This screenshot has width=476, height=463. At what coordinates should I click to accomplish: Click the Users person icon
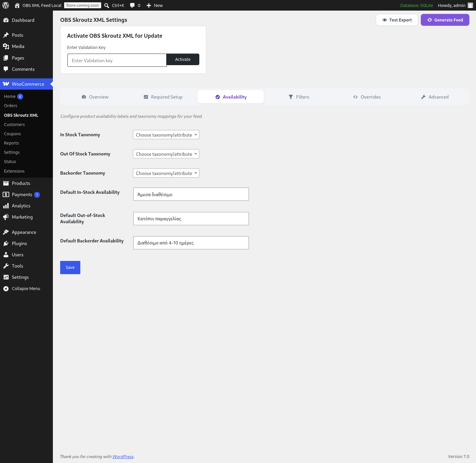6,255
